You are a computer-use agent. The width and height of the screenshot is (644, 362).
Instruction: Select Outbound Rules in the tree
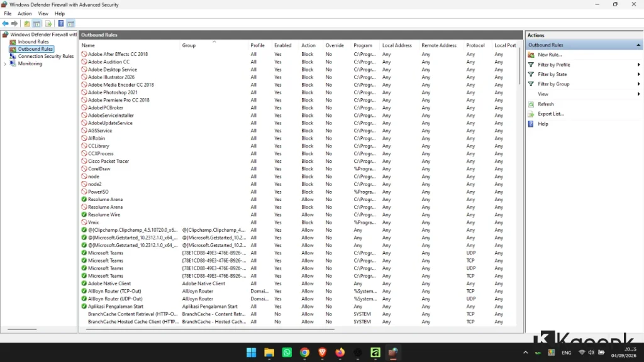click(35, 49)
